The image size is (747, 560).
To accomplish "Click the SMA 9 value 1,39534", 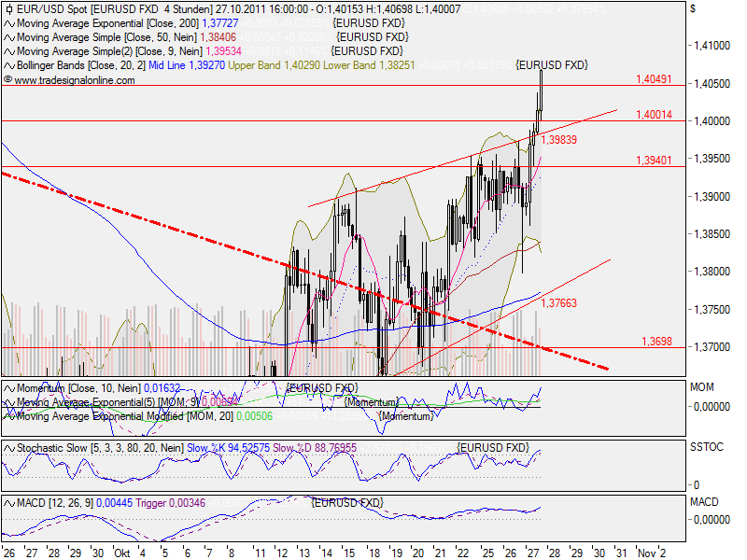I will click(223, 51).
